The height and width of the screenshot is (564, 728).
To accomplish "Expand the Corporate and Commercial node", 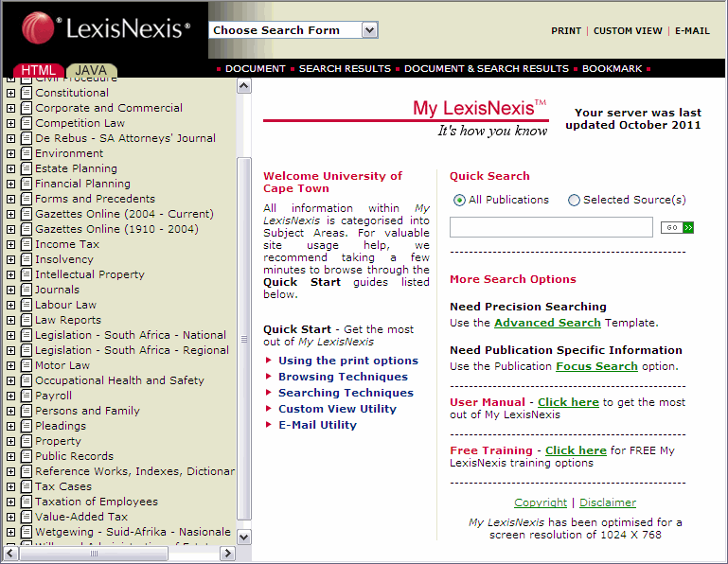I will [10, 108].
